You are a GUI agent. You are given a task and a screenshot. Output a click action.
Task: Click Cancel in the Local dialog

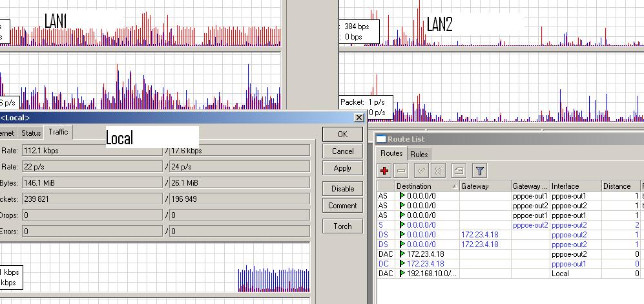(x=342, y=151)
